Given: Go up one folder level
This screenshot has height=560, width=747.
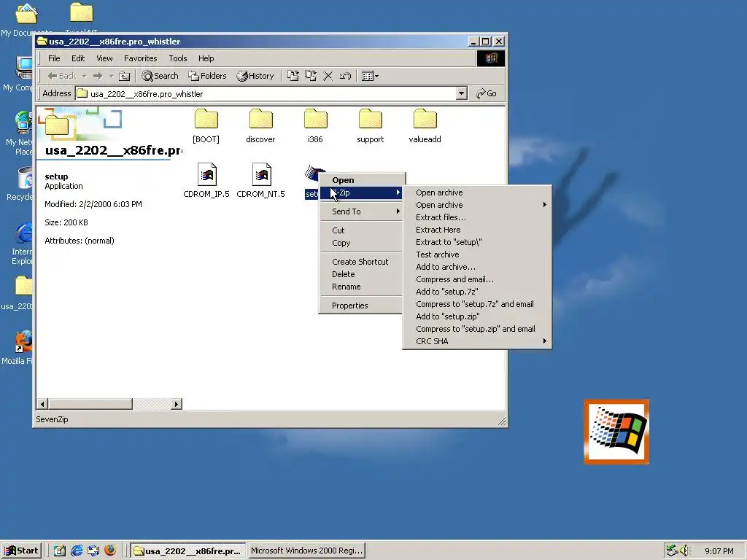Looking at the screenshot, I should click(x=124, y=76).
